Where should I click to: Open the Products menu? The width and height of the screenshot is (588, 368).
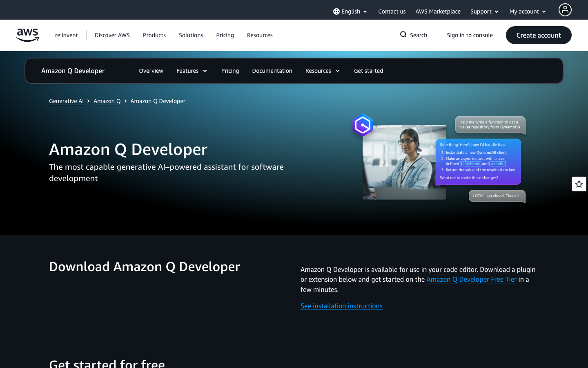pyautogui.click(x=154, y=35)
